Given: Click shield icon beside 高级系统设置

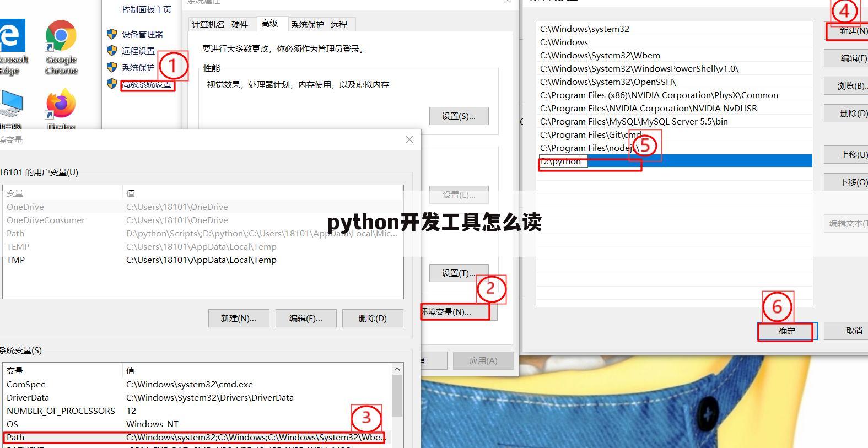Looking at the screenshot, I should point(112,84).
